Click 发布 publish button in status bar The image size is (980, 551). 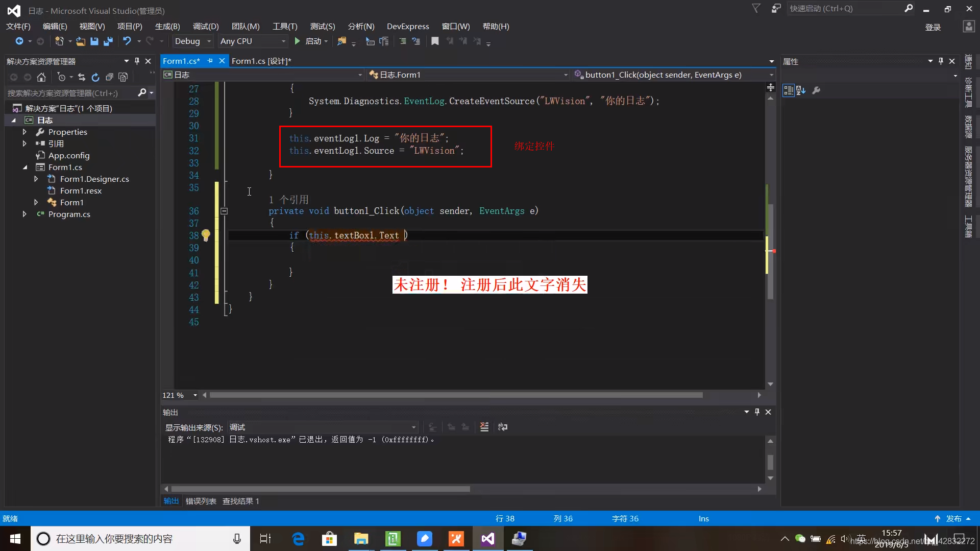tap(953, 518)
